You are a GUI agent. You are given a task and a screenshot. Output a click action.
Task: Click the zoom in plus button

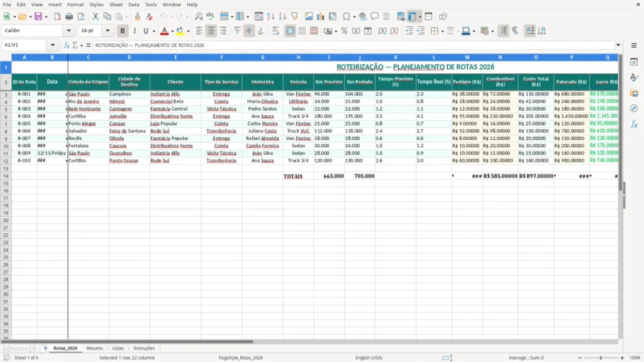pos(622,358)
